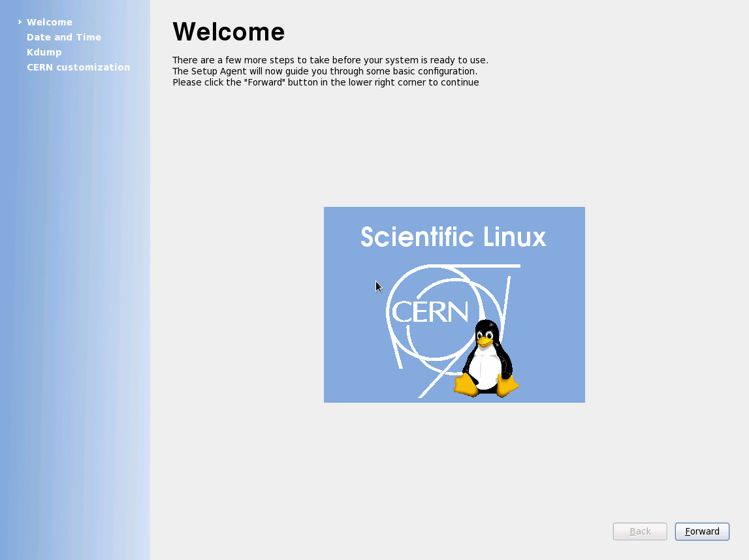Click the "Scientific Linux" banner title
The width and height of the screenshot is (749, 560).
(x=453, y=237)
